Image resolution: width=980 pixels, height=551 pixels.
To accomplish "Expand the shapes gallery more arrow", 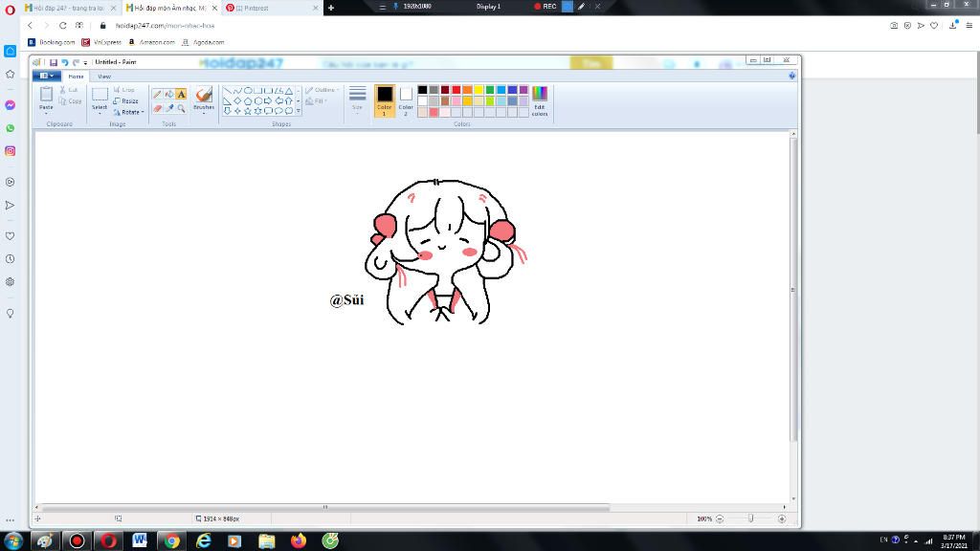I will coord(299,111).
